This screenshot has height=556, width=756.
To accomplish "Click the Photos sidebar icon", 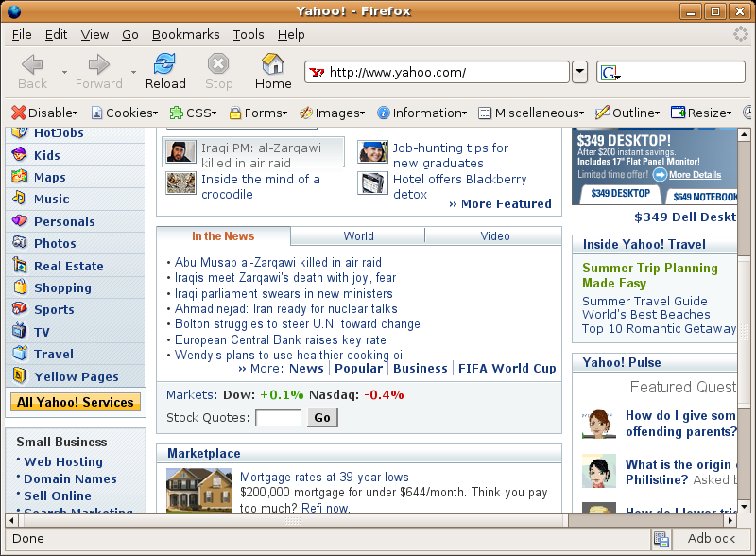I will click(19, 242).
